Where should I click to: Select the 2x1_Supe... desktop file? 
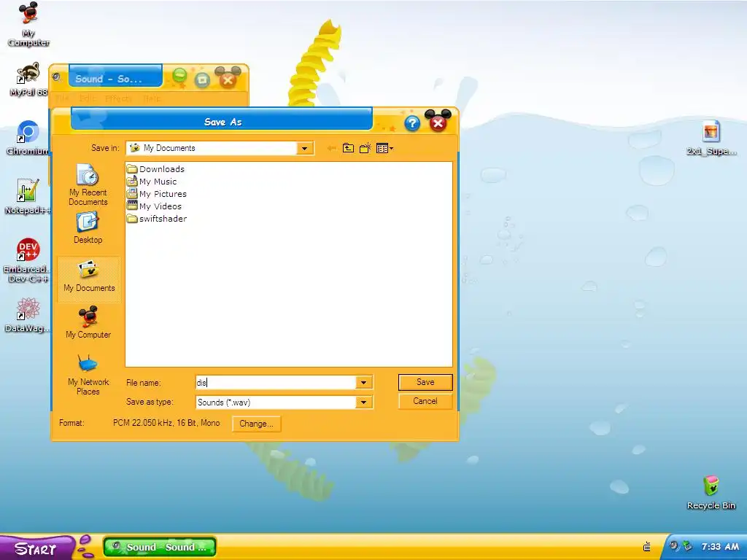(x=711, y=138)
